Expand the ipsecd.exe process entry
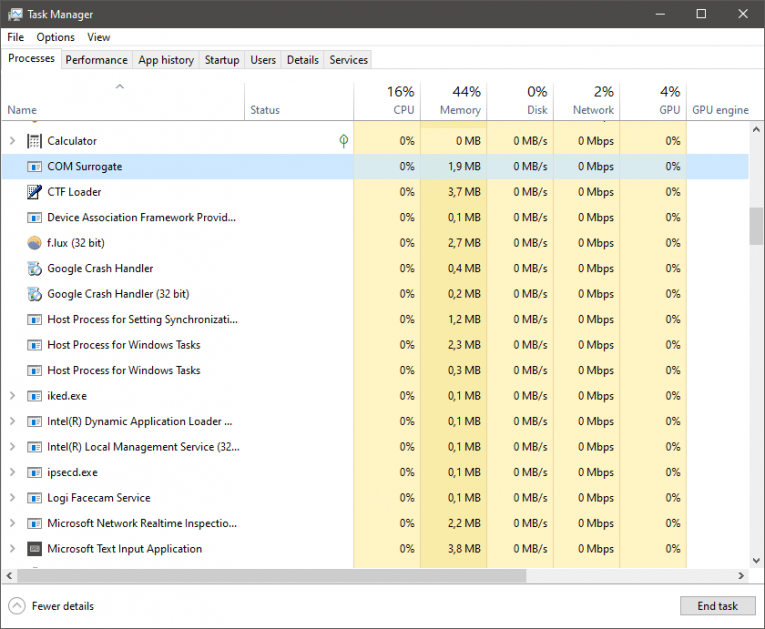Viewport: 765px width, 629px height. click(12, 472)
